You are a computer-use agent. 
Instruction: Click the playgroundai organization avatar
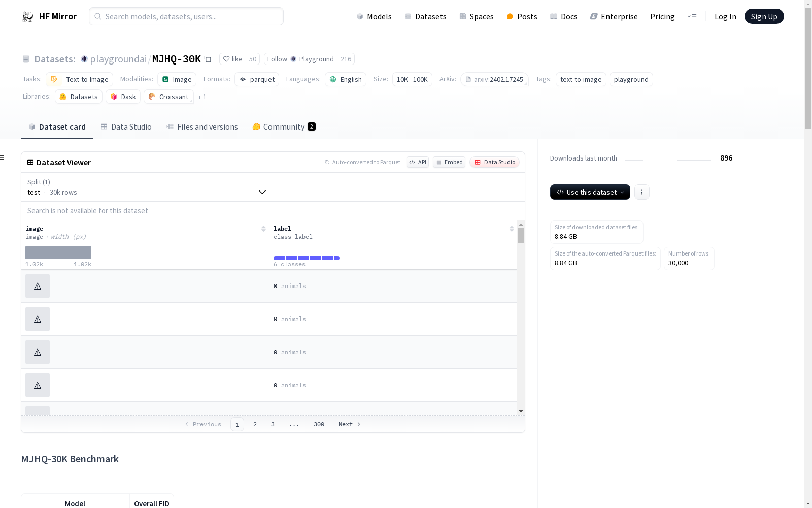84,59
